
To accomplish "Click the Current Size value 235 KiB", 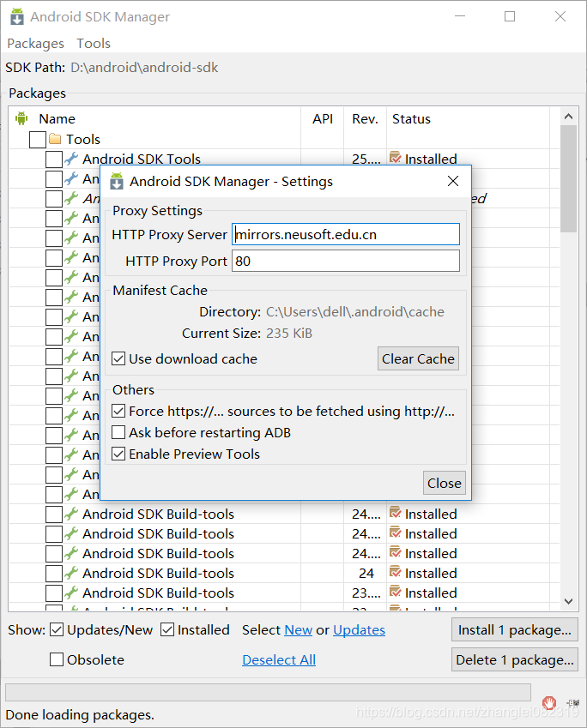I will pyautogui.click(x=289, y=334).
